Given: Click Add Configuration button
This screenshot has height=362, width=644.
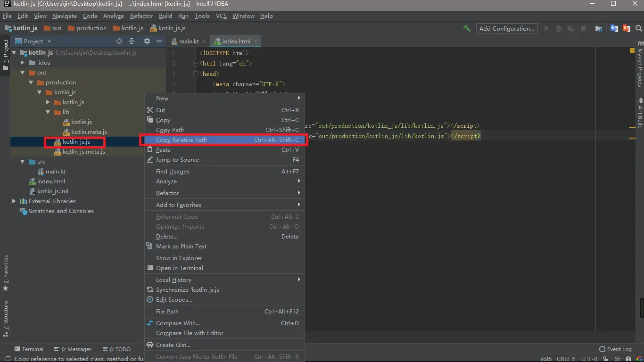Looking at the screenshot, I should tap(506, 28).
